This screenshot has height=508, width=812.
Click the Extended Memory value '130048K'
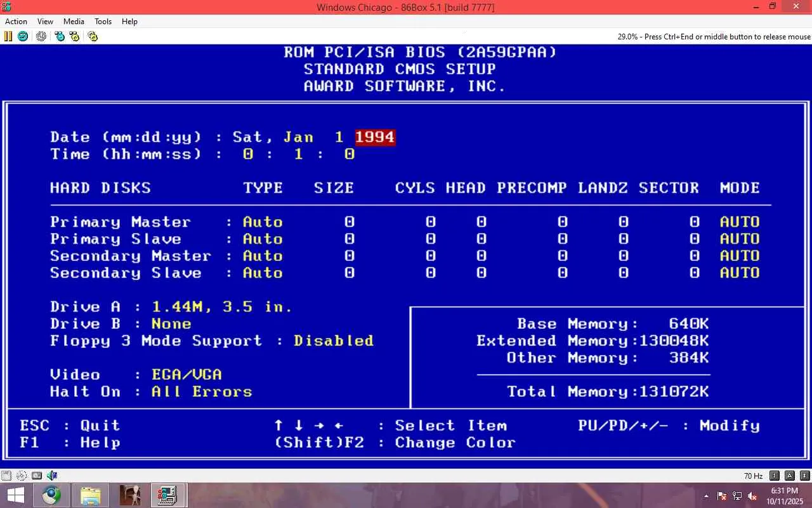[x=674, y=341]
